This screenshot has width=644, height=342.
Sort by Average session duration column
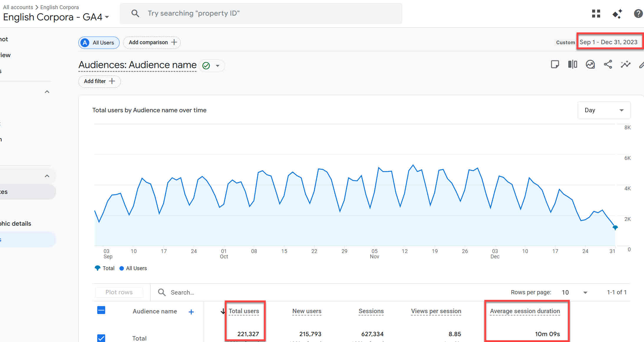[x=525, y=311]
